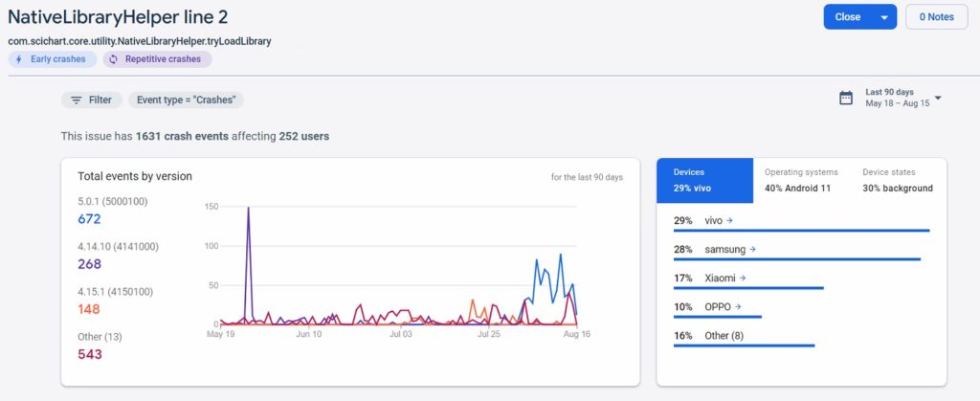Open the 0 Notes button
Screen dimensions: 980x401
[x=936, y=17]
